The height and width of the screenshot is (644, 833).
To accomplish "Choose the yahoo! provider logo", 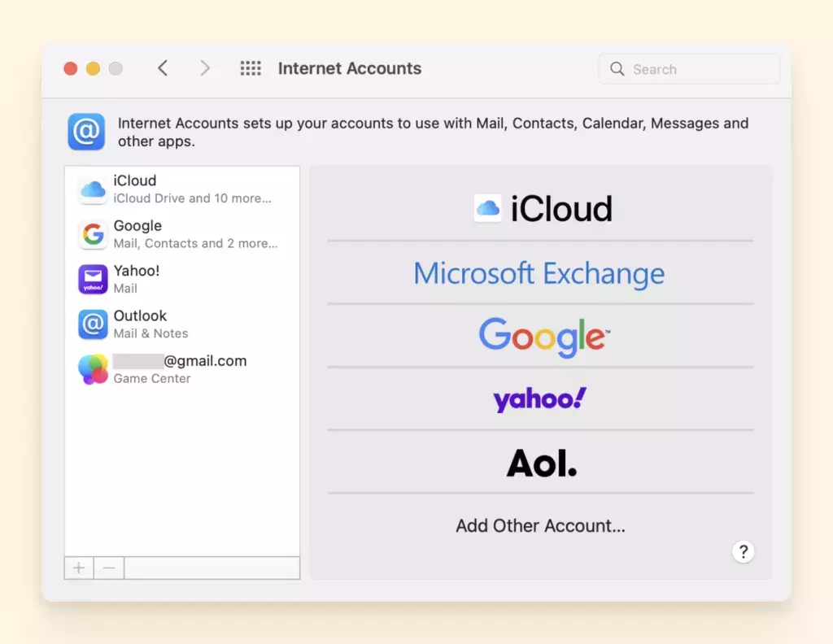I will pyautogui.click(x=540, y=399).
